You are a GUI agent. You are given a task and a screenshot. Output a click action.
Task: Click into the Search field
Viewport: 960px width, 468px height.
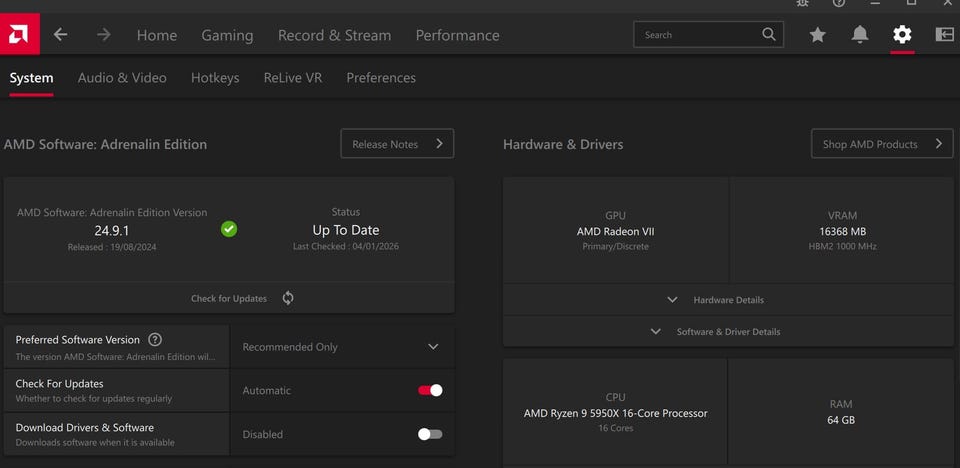700,35
